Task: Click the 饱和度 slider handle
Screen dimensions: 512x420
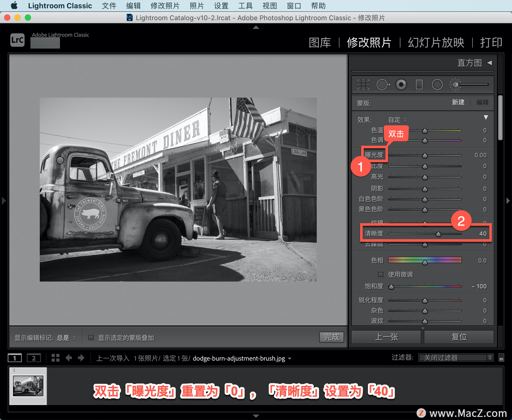Action: [391, 287]
